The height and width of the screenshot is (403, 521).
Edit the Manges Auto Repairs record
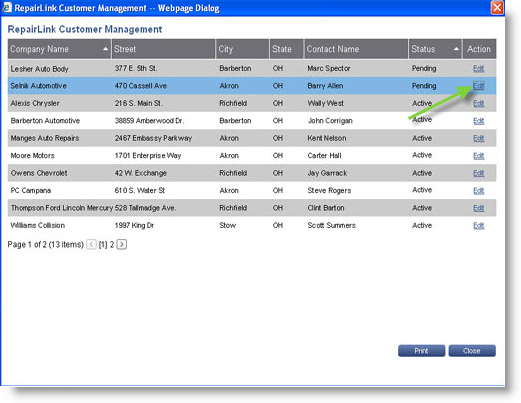(478, 138)
